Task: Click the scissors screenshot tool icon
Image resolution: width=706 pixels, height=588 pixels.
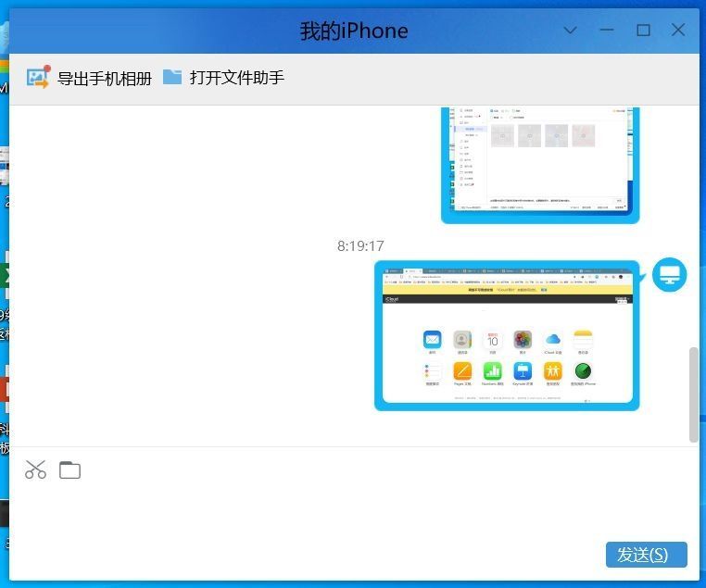Action: pyautogui.click(x=35, y=469)
